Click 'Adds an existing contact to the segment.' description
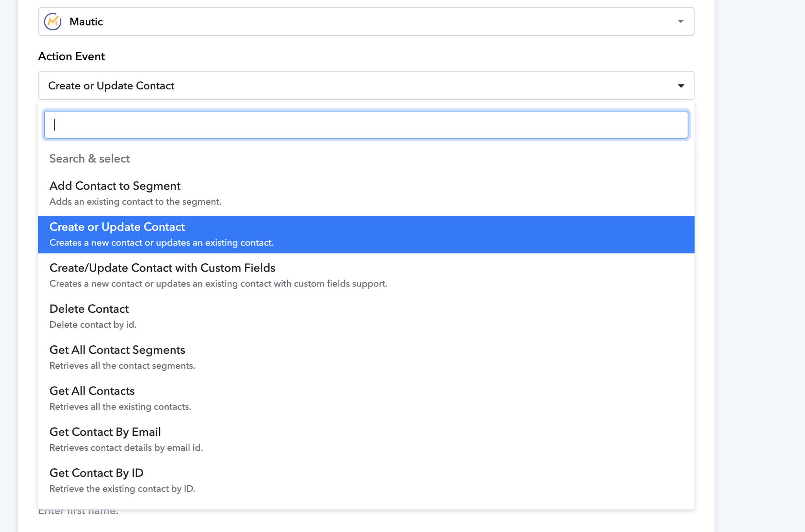The height and width of the screenshot is (532, 805). (x=135, y=202)
